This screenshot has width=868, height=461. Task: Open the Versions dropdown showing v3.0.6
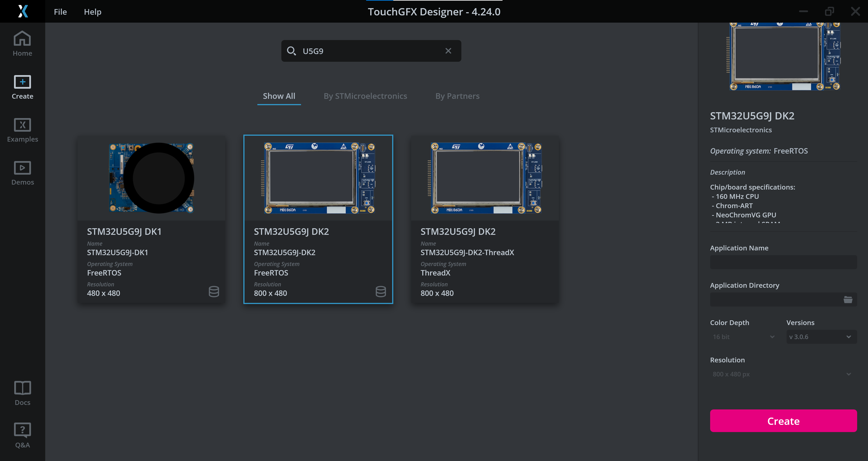click(x=821, y=336)
